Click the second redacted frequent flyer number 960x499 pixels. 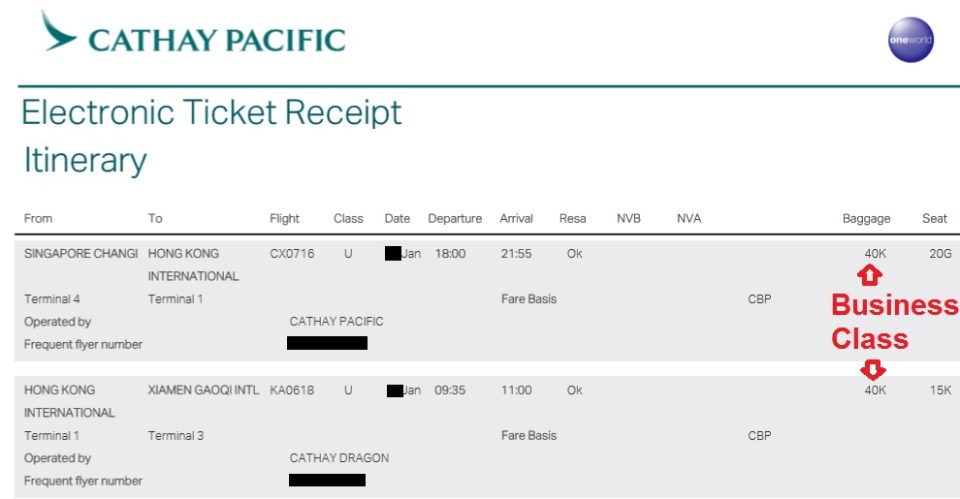click(327, 480)
